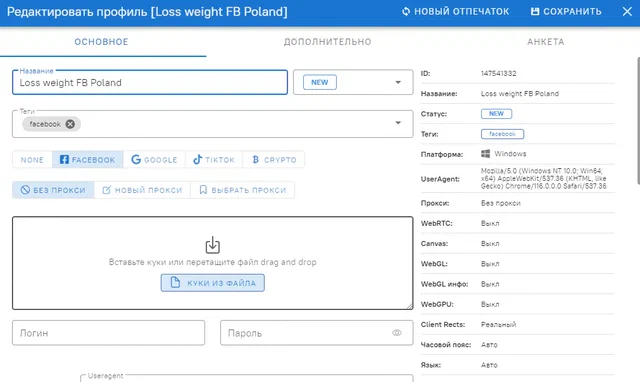Choose the Новый прокси option
640x382 pixels.
[x=142, y=190]
